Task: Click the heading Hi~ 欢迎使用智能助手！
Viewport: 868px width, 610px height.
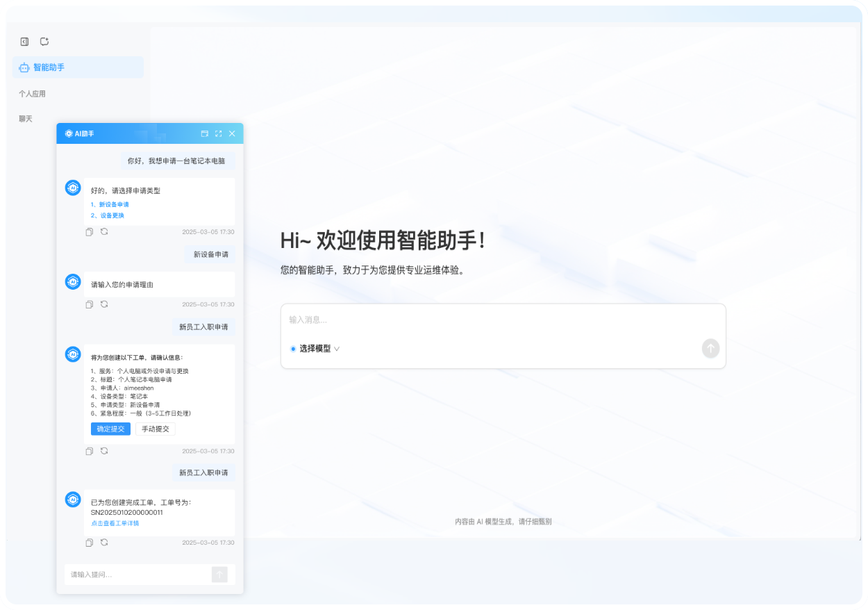Action: pos(383,240)
